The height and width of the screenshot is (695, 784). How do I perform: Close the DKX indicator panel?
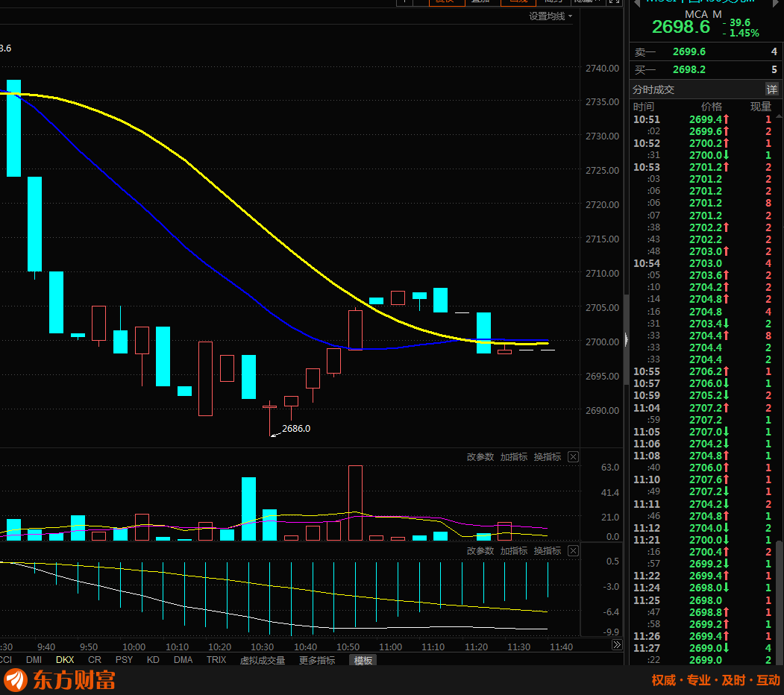574,550
